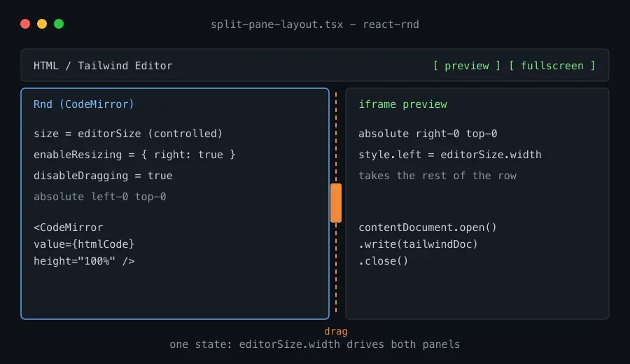This screenshot has width=630, height=364.
Task: Click the 'Rnd (CodeMirror)' panel heading
Action: 83,104
